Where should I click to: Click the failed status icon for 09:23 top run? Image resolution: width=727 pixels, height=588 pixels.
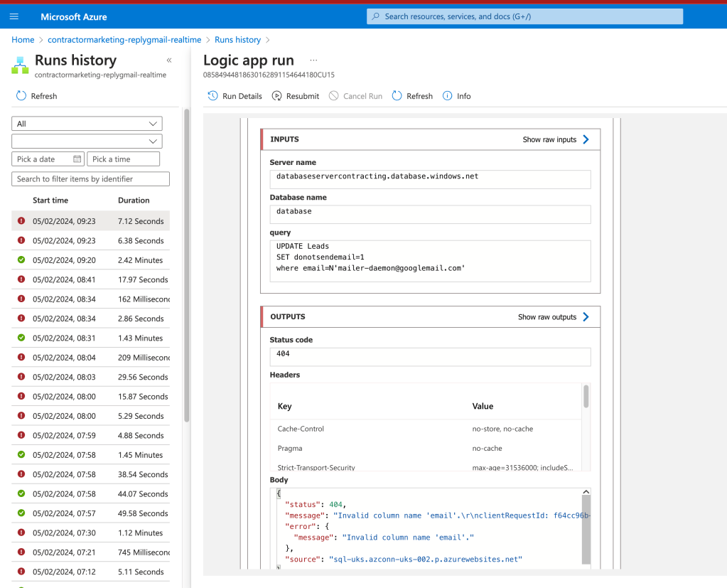[x=21, y=220]
